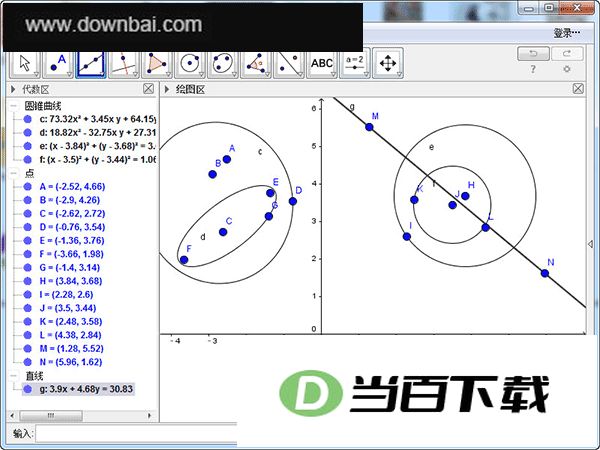Select the G = (-1.4, 3.14) entry

pyautogui.click(x=70, y=267)
